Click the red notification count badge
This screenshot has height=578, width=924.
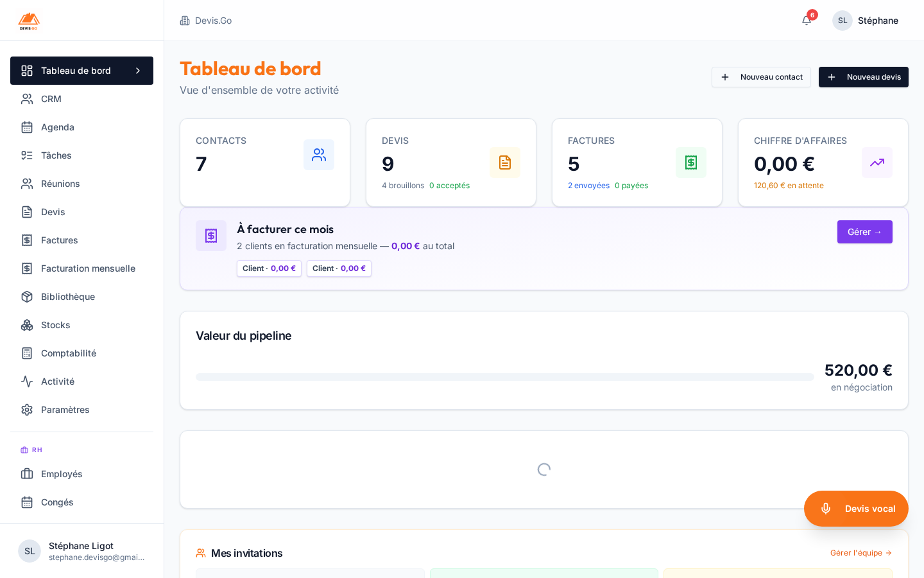(812, 15)
